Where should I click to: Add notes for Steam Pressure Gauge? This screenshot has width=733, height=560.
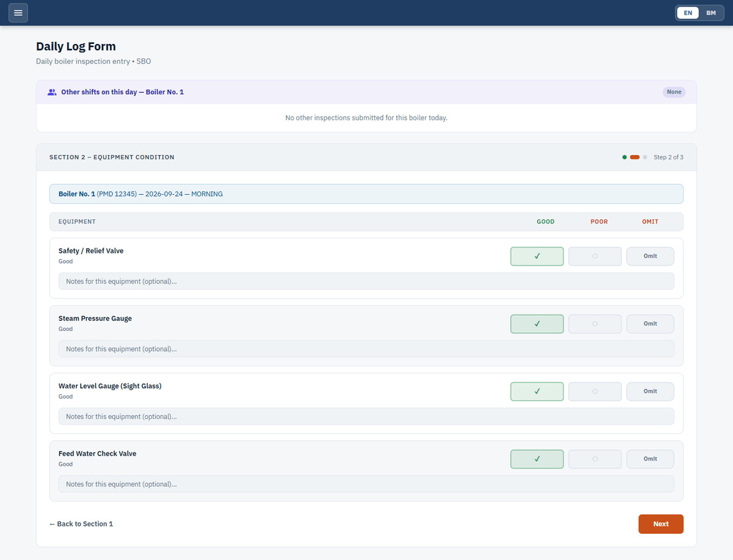366,349
